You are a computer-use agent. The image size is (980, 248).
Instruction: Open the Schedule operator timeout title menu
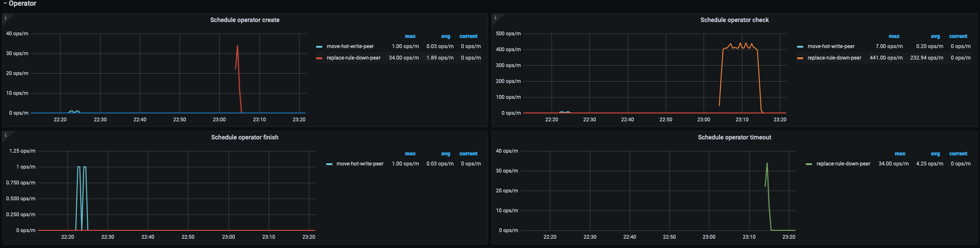point(734,137)
